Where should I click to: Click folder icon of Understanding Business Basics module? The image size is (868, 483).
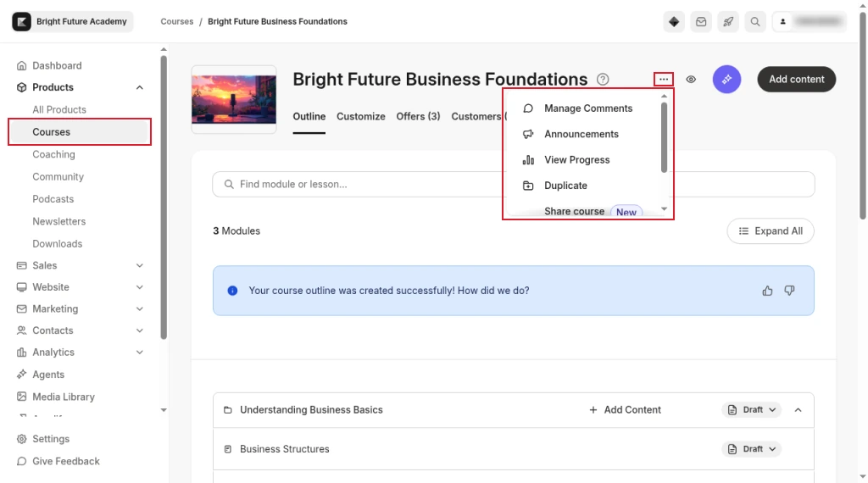227,410
